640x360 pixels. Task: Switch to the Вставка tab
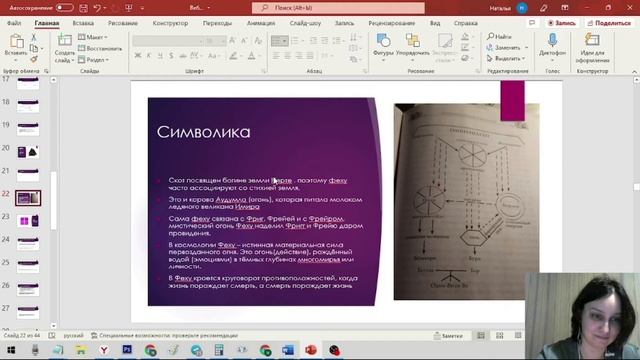pyautogui.click(x=83, y=23)
